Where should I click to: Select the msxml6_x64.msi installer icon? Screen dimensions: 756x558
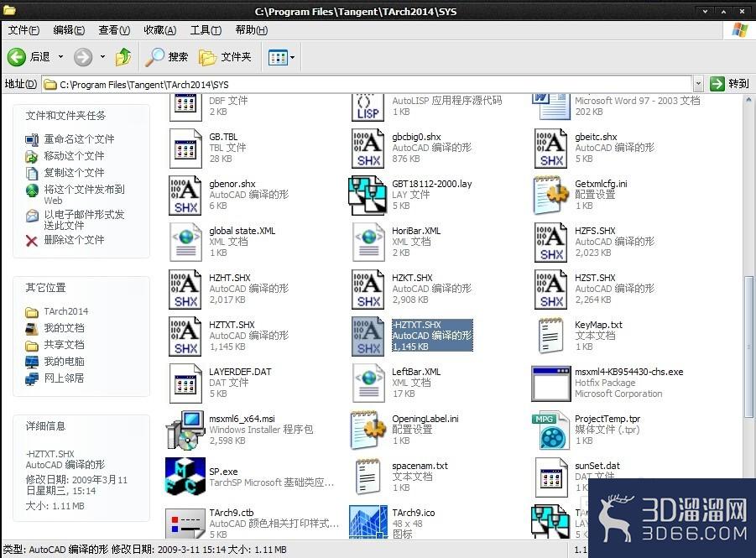(185, 430)
